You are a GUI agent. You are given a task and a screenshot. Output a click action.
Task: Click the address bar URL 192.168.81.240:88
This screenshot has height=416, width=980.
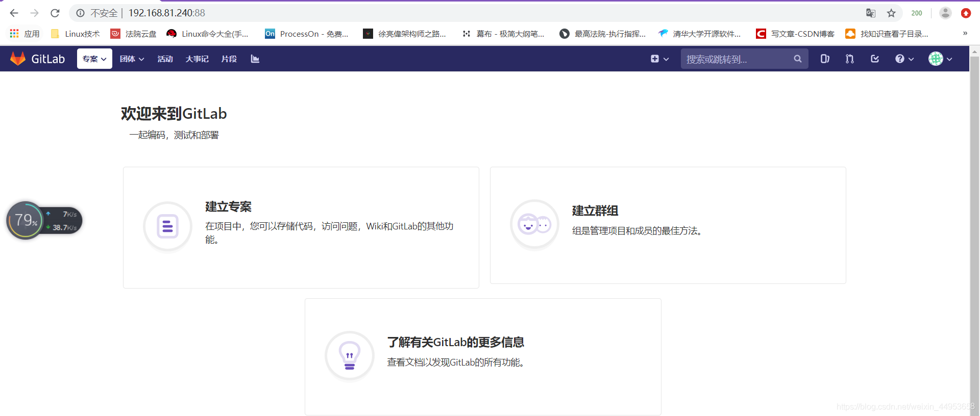[167, 13]
